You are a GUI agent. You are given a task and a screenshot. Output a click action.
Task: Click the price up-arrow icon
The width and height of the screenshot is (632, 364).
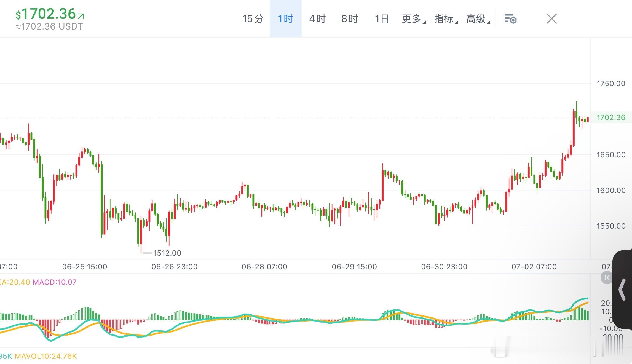[x=81, y=16]
